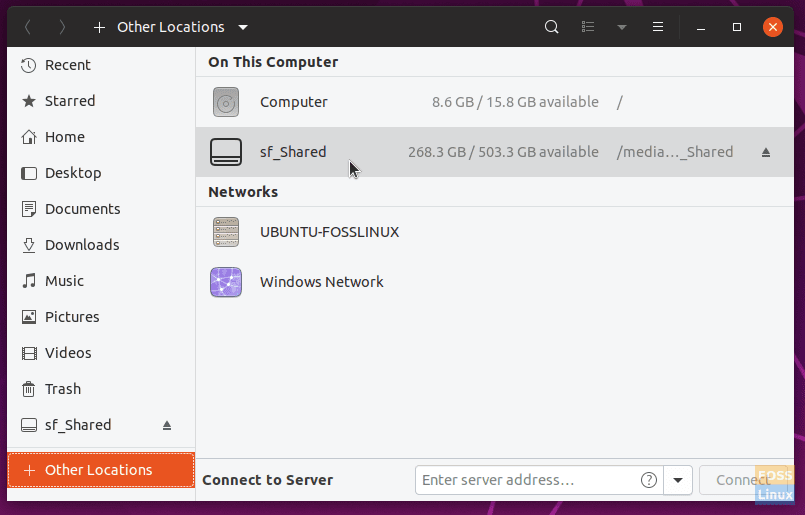Select Other Locations in the sidebar
Viewport: 805px width, 515px height.
pyautogui.click(x=101, y=470)
